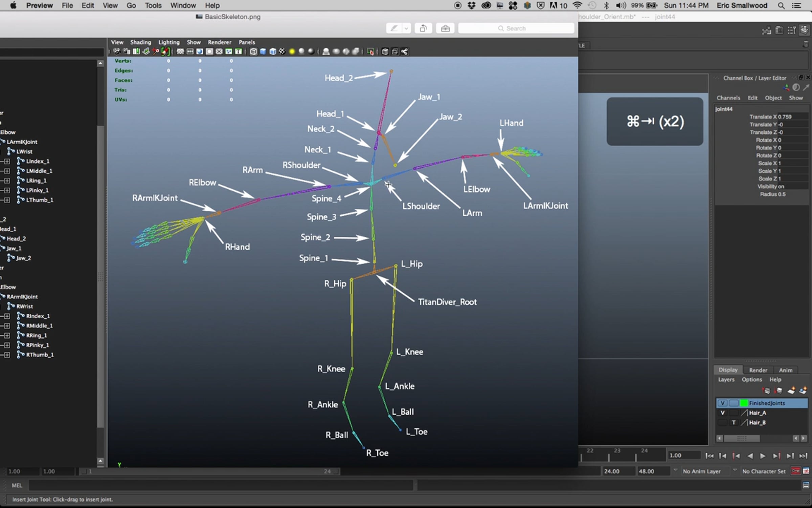Enable textured checker display icon
The width and height of the screenshot is (812, 508).
click(282, 51)
